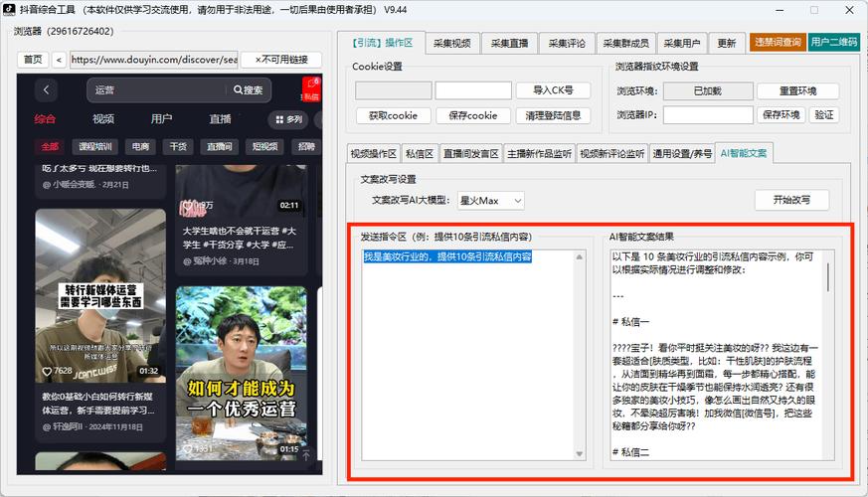This screenshot has height=497, width=868.
Task: Switch to the 直播间发言区 sub-tab
Action: click(x=471, y=154)
